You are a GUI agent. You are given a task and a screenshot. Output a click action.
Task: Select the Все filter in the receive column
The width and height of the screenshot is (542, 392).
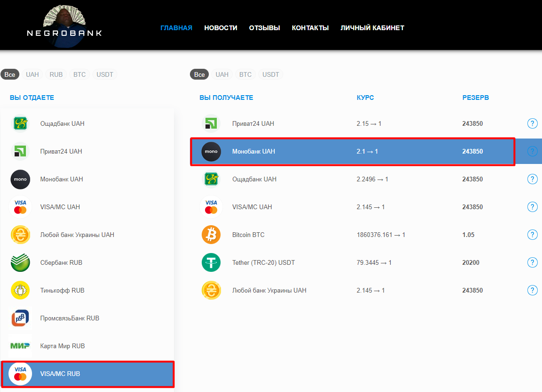(x=199, y=74)
